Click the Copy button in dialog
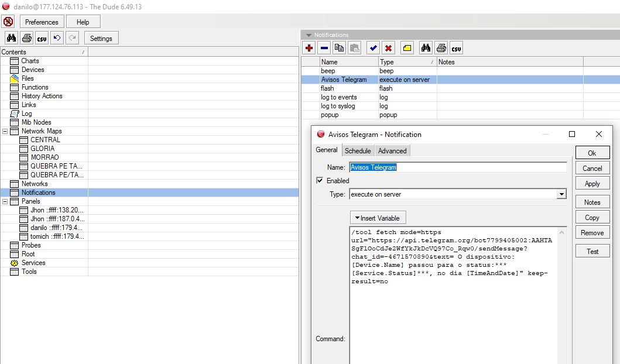Screen dimensions: 620x364 click(592, 217)
